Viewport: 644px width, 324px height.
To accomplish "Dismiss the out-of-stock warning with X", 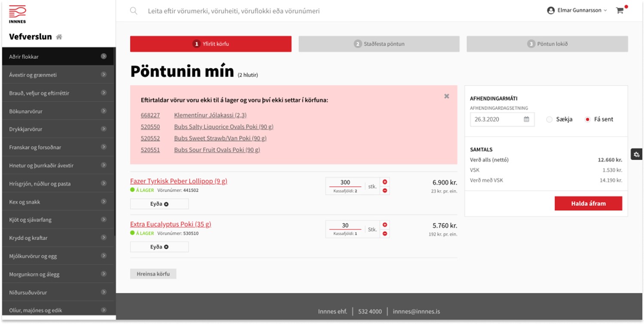I will (447, 96).
